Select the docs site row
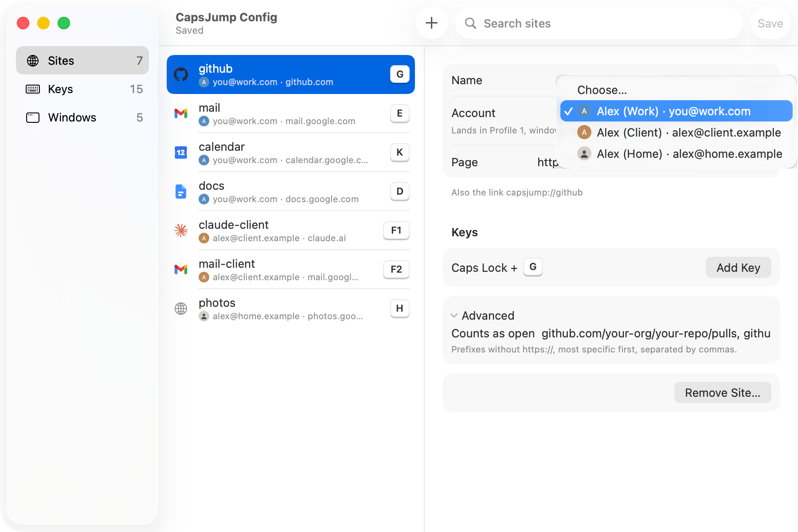This screenshot has width=798, height=532. 291,192
